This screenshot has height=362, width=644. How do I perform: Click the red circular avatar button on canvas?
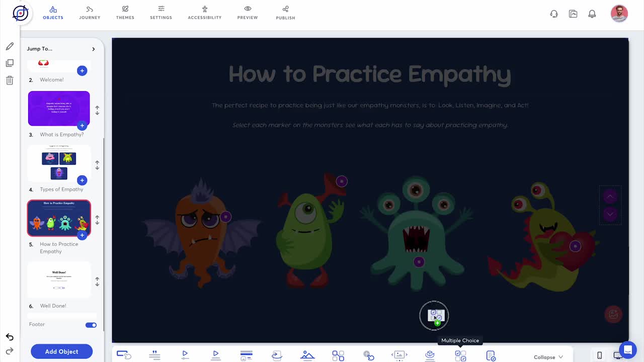[613, 314]
